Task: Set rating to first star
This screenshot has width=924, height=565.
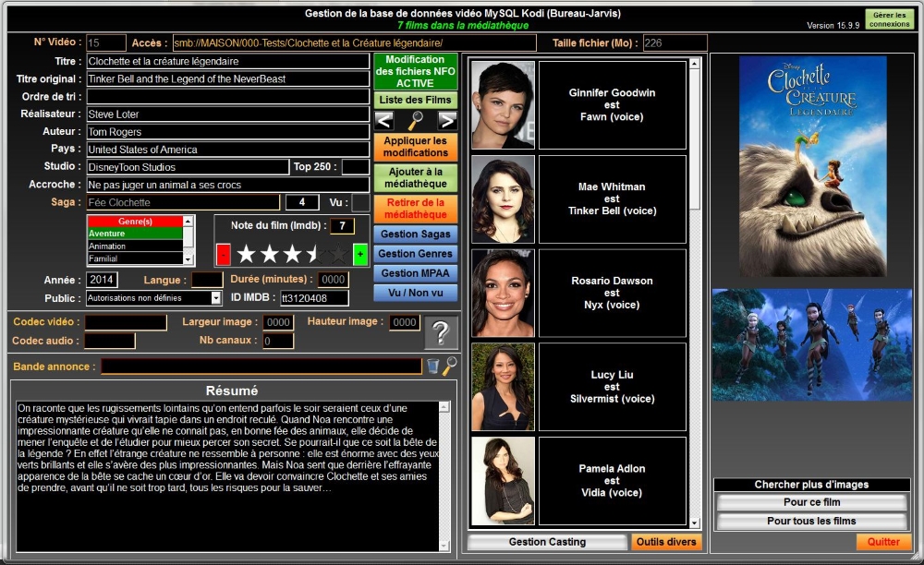Action: pyautogui.click(x=247, y=255)
